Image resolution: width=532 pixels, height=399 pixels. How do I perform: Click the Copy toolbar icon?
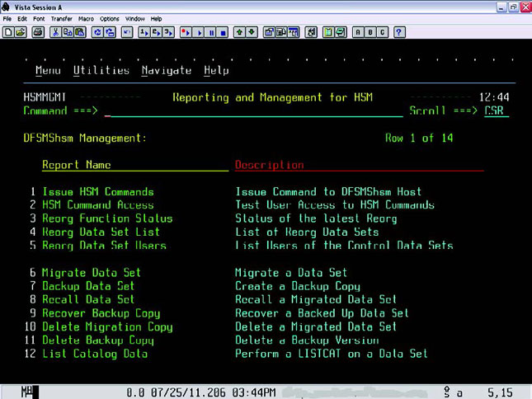pos(68,32)
